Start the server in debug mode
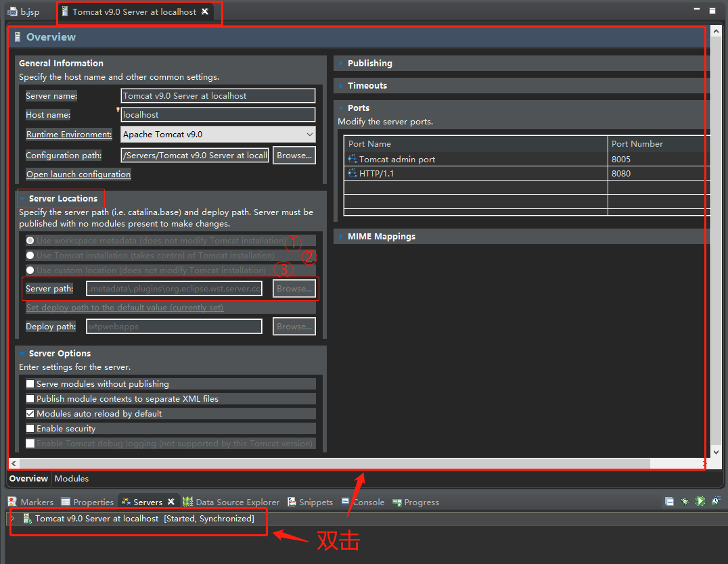 (685, 501)
